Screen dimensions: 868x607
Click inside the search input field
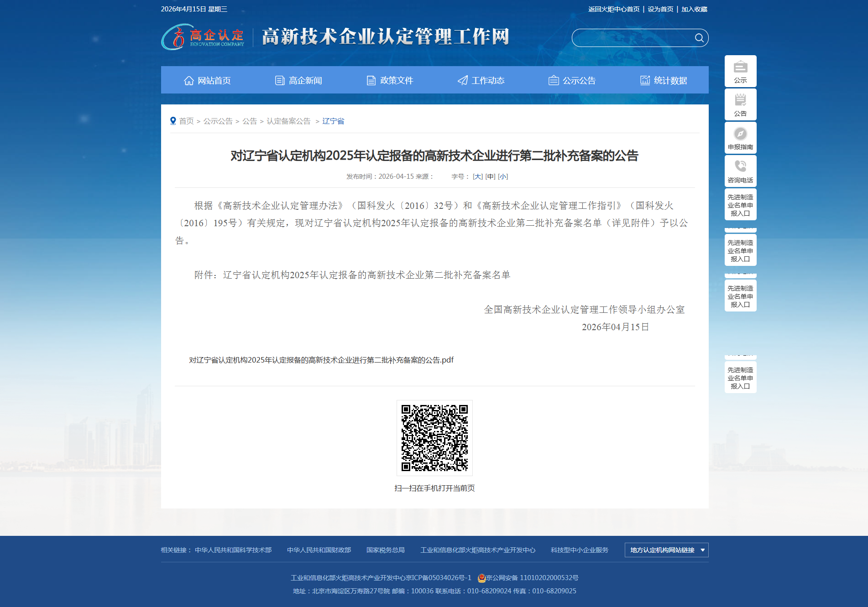coord(632,38)
